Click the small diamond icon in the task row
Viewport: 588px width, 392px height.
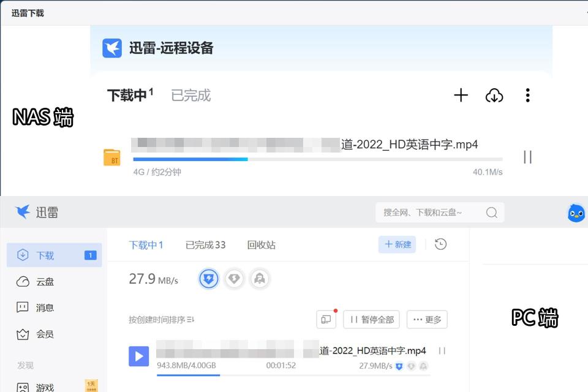(x=412, y=366)
